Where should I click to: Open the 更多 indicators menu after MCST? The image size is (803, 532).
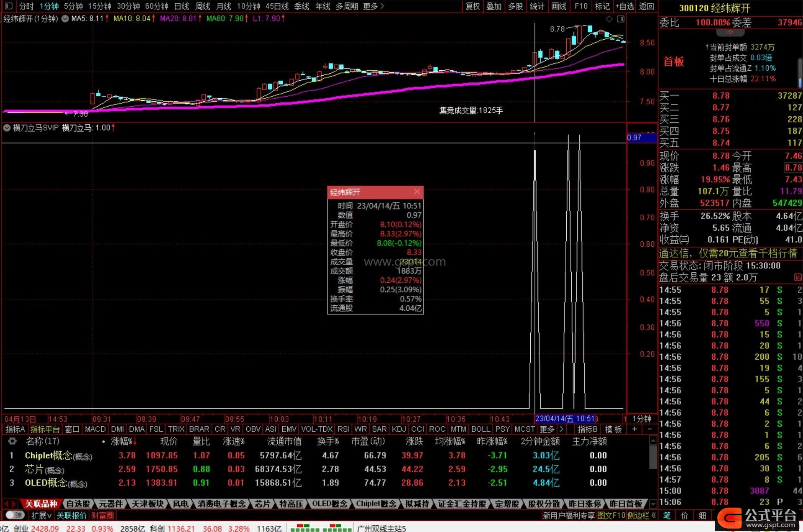pyautogui.click(x=547, y=429)
